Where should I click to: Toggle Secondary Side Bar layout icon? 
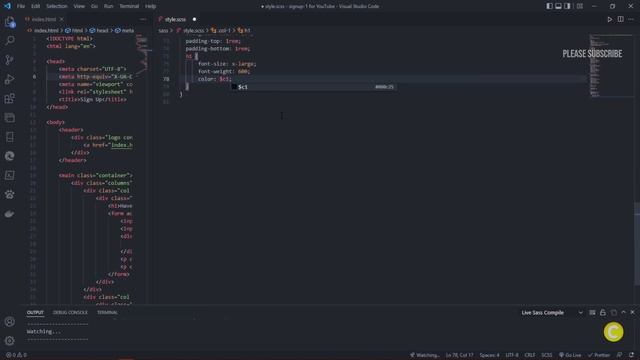coord(567,6)
